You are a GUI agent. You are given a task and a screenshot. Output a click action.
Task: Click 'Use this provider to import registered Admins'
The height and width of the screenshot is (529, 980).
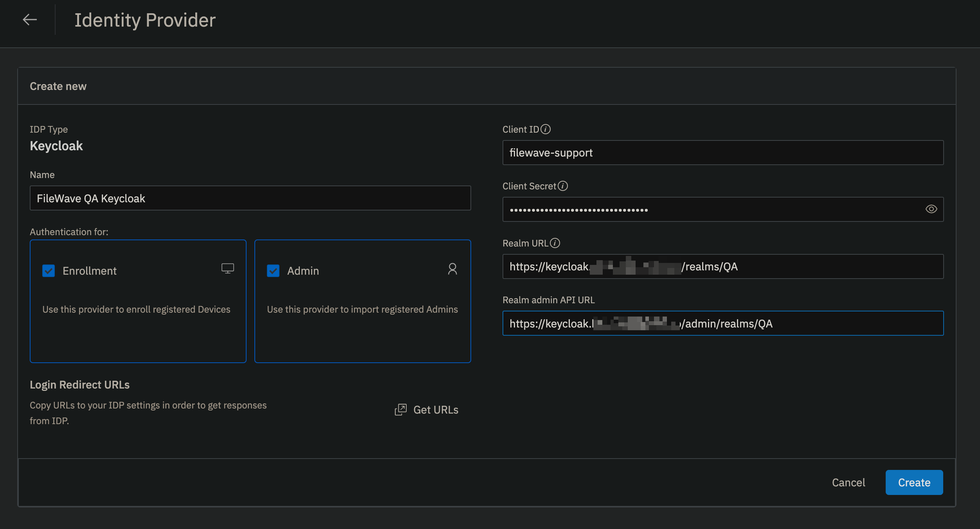pyautogui.click(x=362, y=309)
